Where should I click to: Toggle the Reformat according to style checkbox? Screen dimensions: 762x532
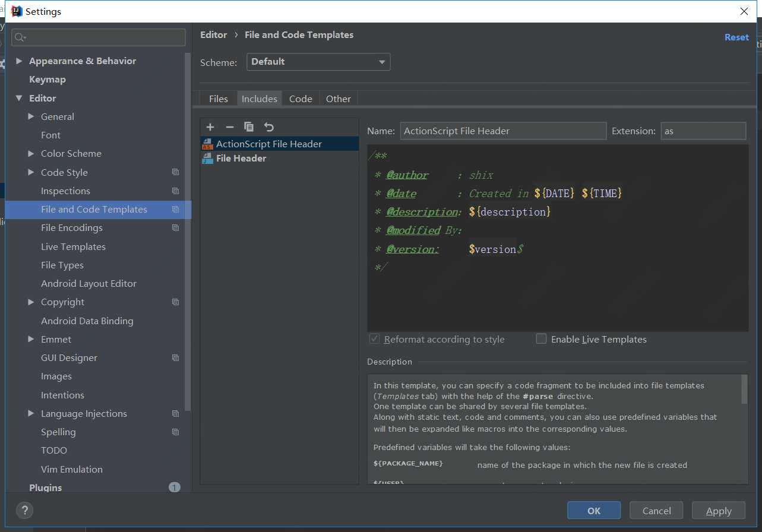(374, 339)
